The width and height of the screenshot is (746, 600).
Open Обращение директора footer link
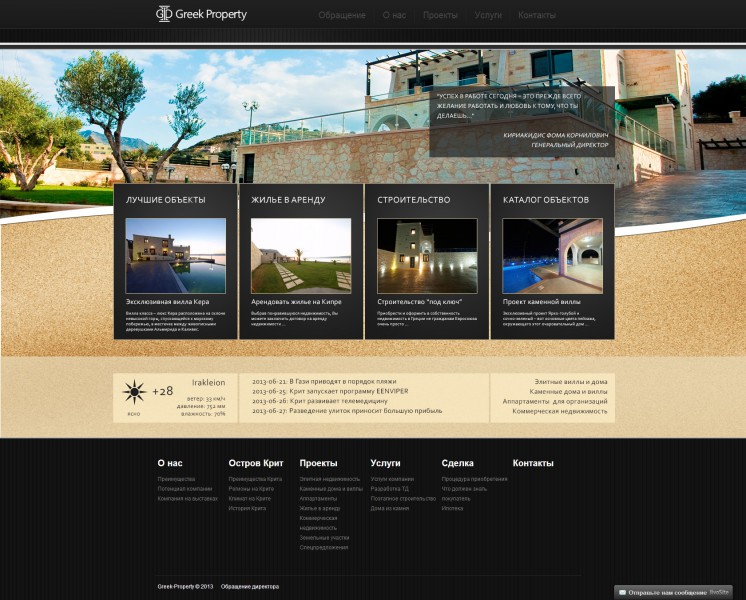[250, 587]
